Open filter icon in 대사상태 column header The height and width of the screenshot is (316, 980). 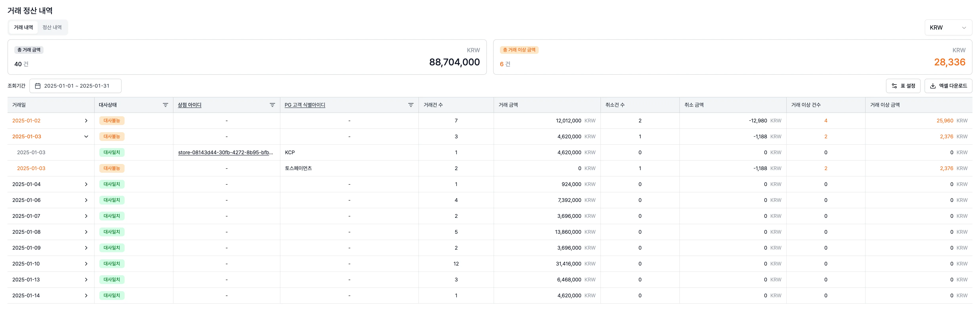(165, 105)
